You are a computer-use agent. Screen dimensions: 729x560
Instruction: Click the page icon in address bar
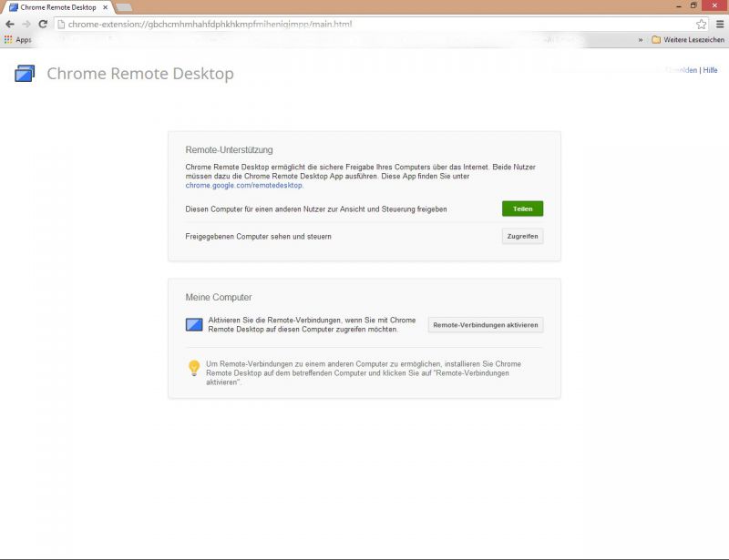[61, 25]
